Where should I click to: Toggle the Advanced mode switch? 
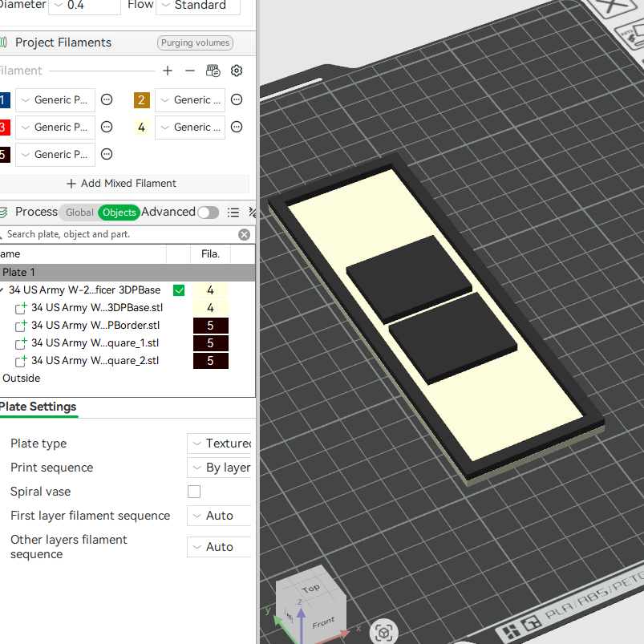(208, 213)
